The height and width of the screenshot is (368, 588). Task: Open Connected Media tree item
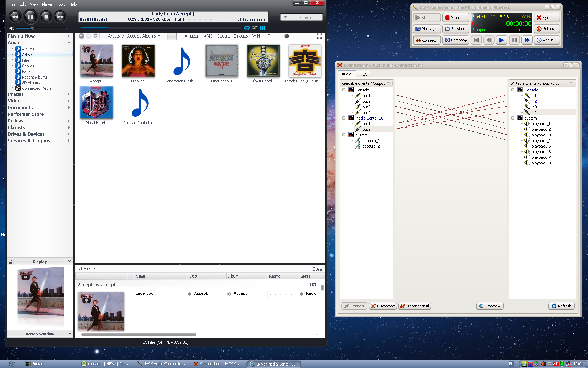click(36, 88)
